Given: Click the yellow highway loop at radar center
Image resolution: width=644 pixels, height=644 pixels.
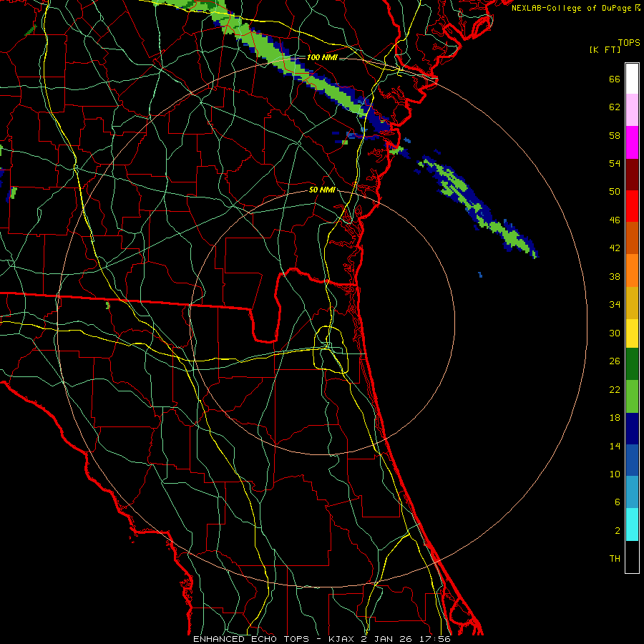Looking at the screenshot, I should click(331, 349).
